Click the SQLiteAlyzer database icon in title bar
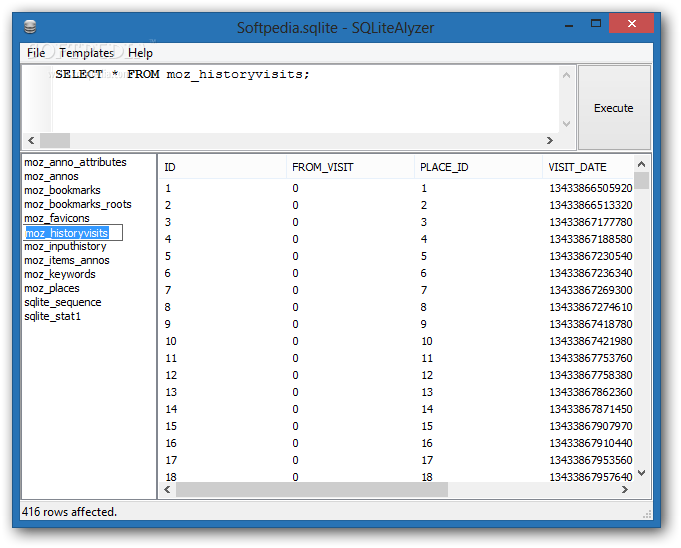Viewport: 681px width, 548px height. tap(30, 27)
